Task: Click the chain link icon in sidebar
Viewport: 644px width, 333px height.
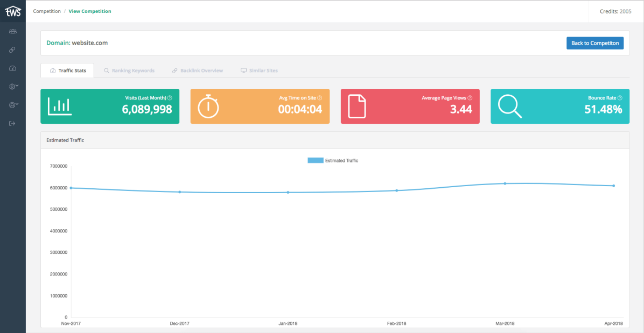Action: coord(12,50)
